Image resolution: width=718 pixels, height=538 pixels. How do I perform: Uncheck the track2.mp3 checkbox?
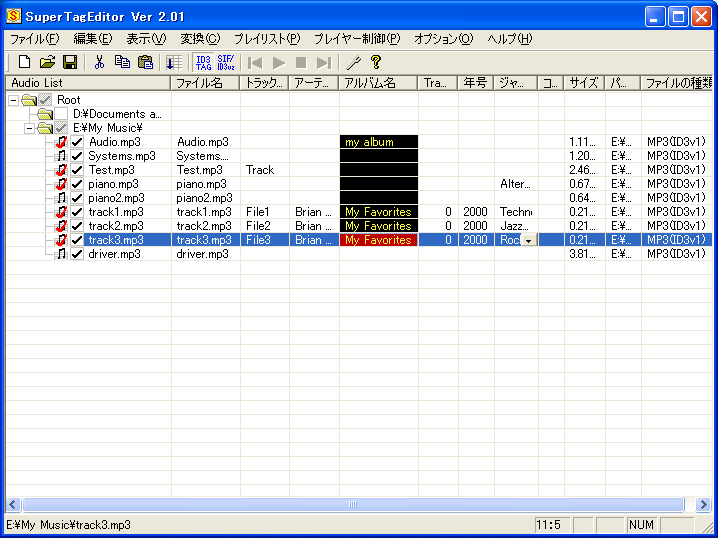[x=77, y=226]
